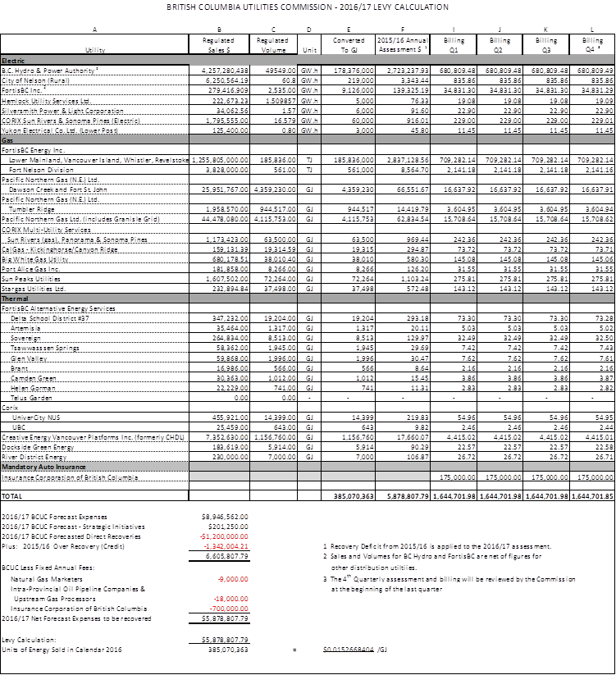Select the Billing Q1 column header
This screenshot has width=616, height=675.
pyautogui.click(x=454, y=45)
